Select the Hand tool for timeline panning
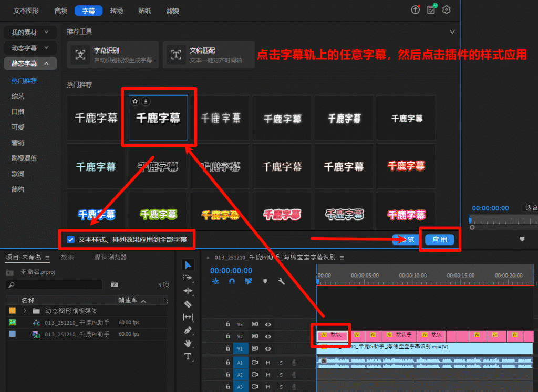This screenshot has width=538, height=392. click(189, 342)
